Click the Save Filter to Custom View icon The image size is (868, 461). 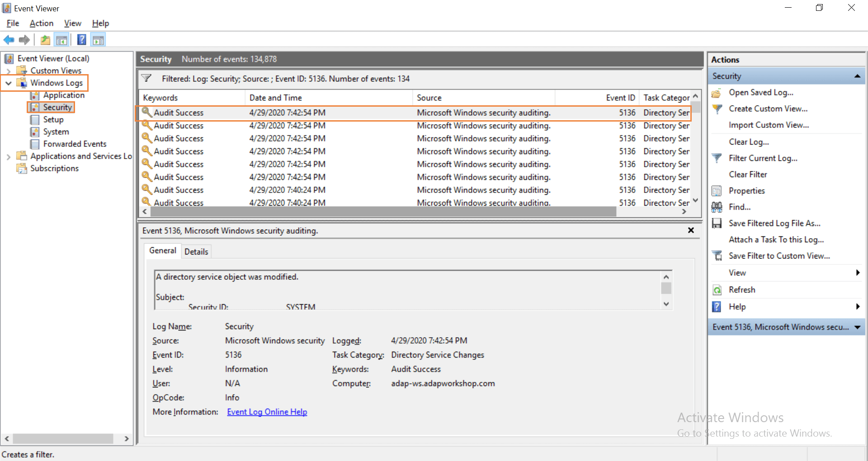click(x=717, y=256)
